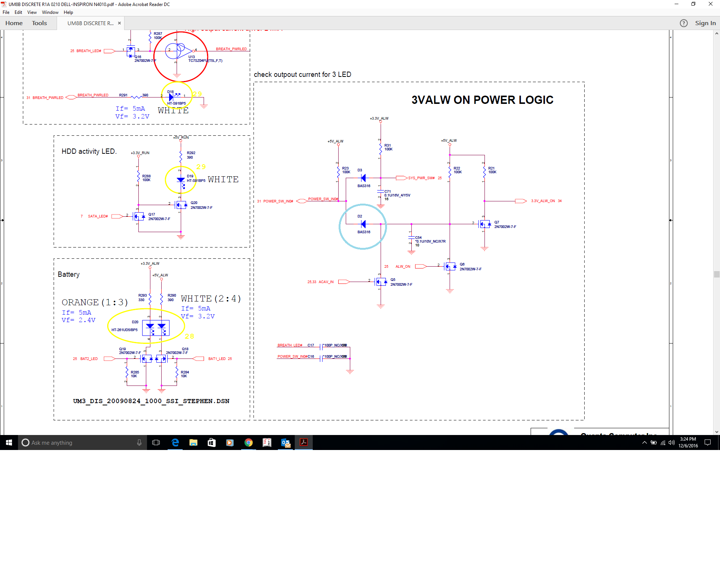Image resolution: width=720 pixels, height=588 pixels.
Task: Click the POWER_SW_IN0# net label
Action: (x=278, y=201)
